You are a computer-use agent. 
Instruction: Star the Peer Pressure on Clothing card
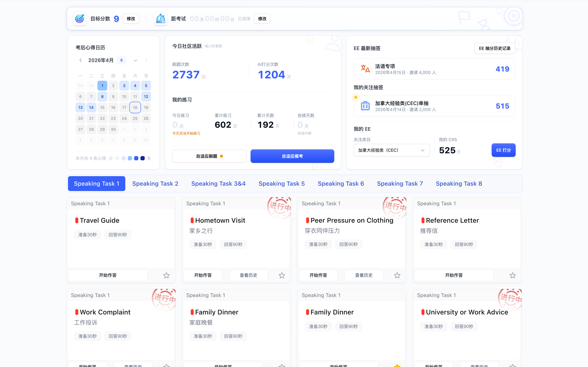(x=397, y=275)
